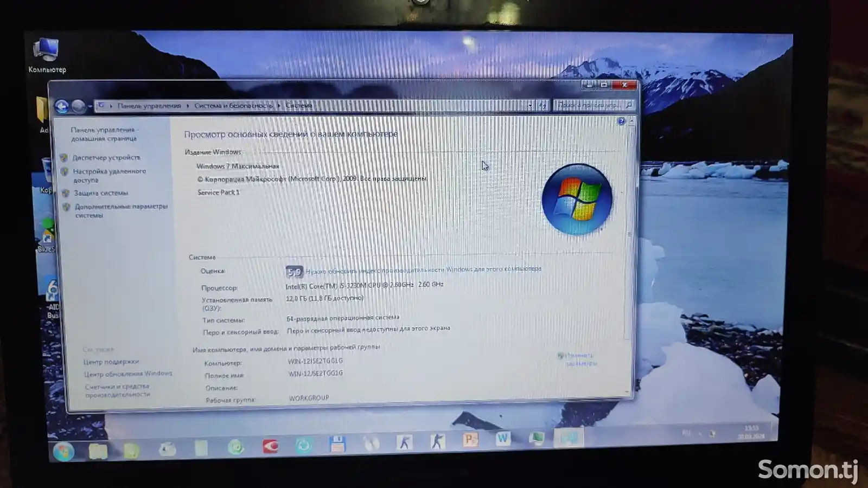Click the 64-разрядная операционная система text

pos(343,318)
